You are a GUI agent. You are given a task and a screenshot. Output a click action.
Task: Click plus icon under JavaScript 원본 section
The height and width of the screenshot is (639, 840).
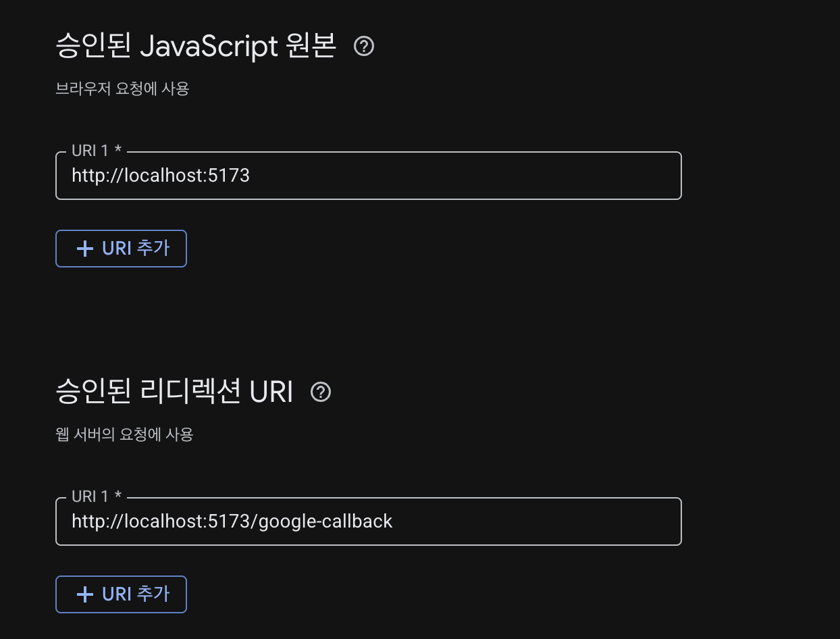[85, 249]
